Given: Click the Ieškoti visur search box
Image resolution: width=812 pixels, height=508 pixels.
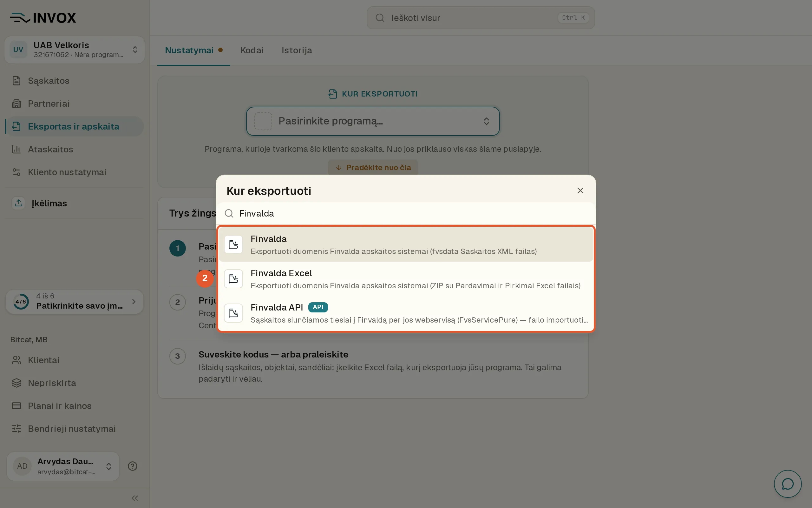Looking at the screenshot, I should (x=481, y=18).
